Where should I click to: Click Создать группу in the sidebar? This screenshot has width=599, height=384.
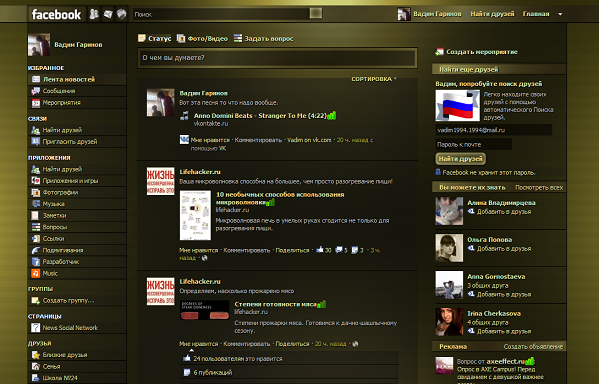(77, 300)
